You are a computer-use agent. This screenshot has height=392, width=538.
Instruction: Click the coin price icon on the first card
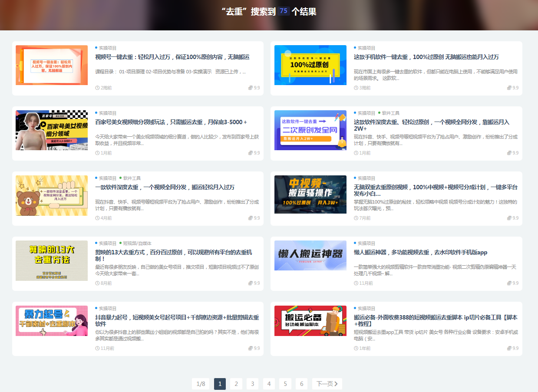click(251, 88)
